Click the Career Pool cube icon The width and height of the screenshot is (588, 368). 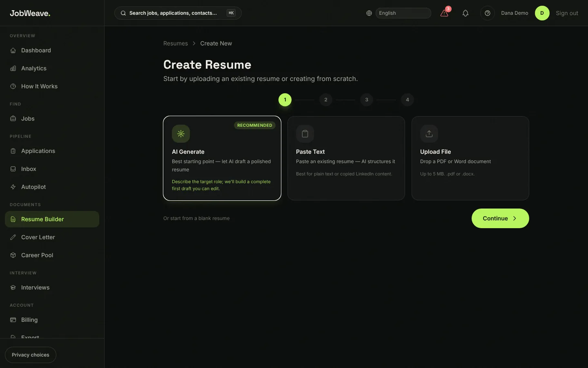point(13,255)
